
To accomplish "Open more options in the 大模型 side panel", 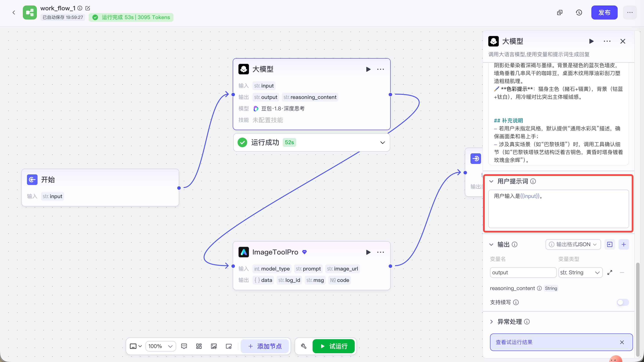I will (607, 41).
